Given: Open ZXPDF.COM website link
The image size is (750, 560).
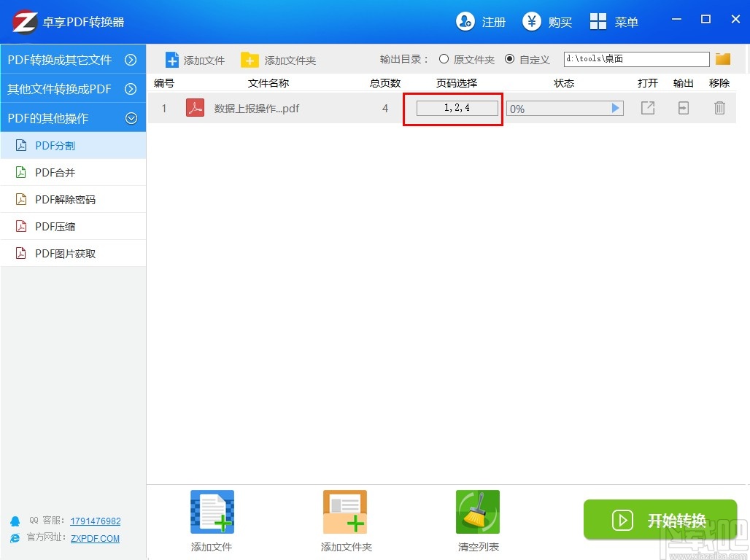Looking at the screenshot, I should point(95,538).
